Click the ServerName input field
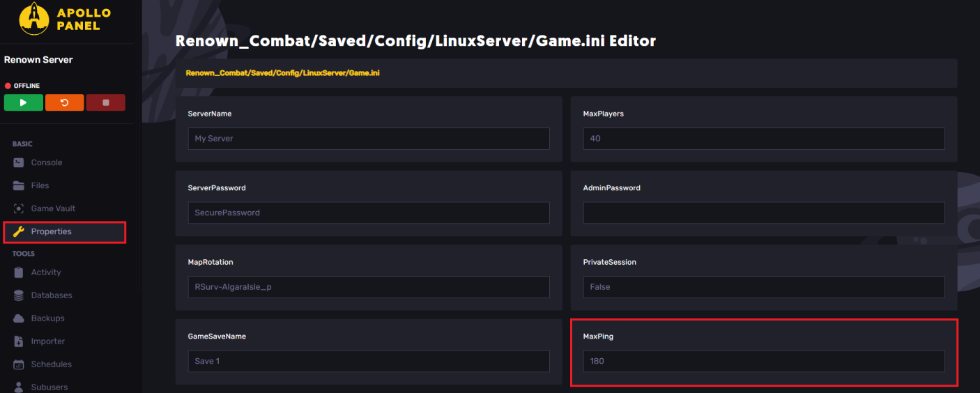980x393 pixels. point(368,139)
